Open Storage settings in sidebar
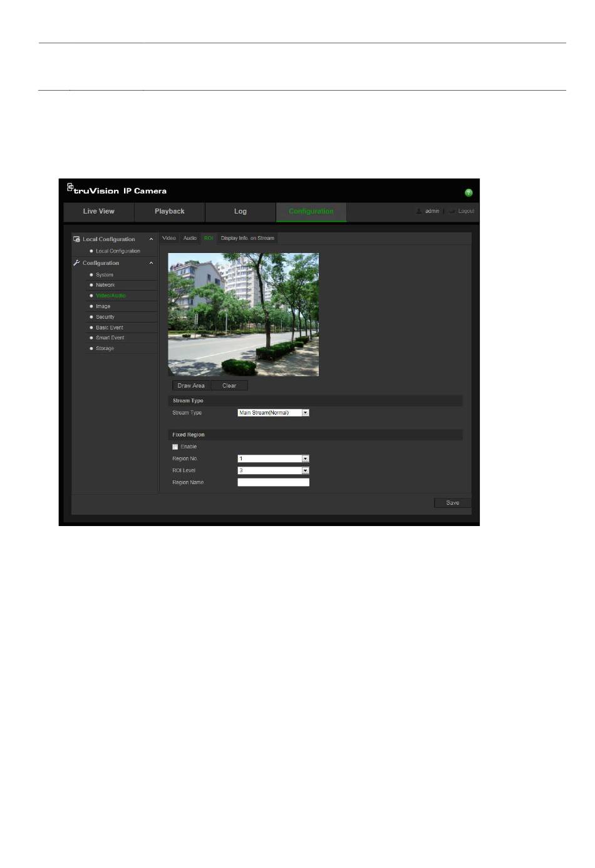 pyautogui.click(x=105, y=348)
